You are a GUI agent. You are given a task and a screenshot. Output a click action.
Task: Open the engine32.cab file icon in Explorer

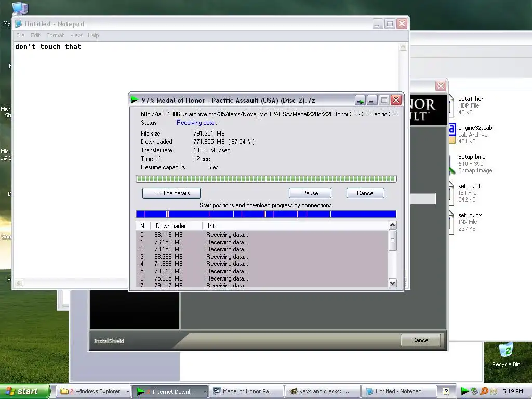(452, 134)
